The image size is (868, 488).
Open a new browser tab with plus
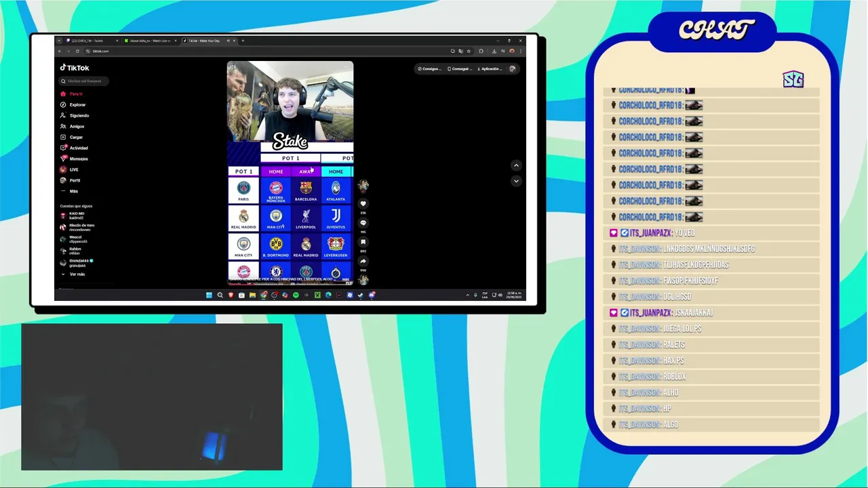tap(243, 41)
